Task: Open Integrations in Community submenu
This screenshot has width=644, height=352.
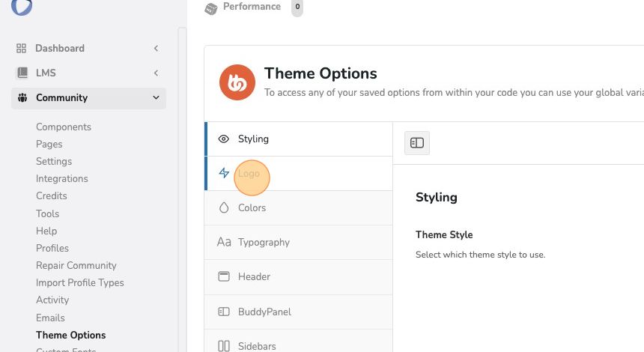Action: click(x=61, y=179)
